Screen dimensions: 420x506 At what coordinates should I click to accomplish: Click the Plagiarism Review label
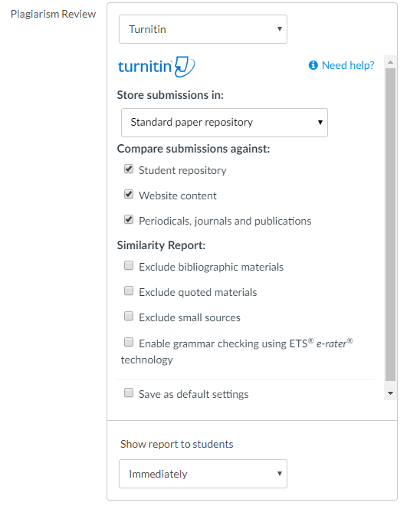tap(53, 15)
